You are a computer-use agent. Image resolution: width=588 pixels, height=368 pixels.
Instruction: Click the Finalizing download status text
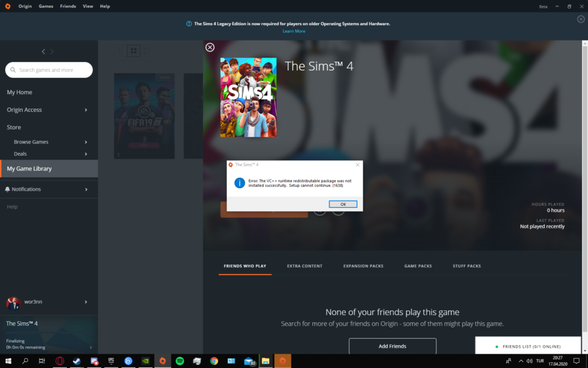pyautogui.click(x=16, y=341)
